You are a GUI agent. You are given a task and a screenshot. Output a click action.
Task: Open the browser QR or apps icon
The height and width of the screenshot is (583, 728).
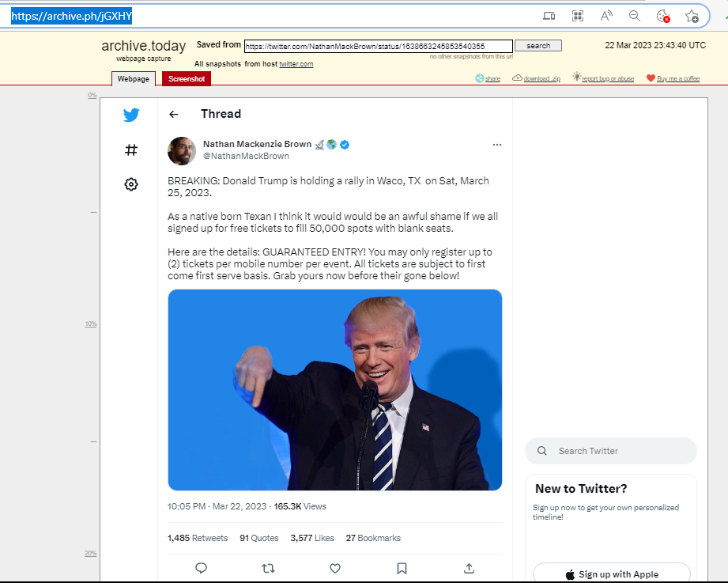point(578,17)
